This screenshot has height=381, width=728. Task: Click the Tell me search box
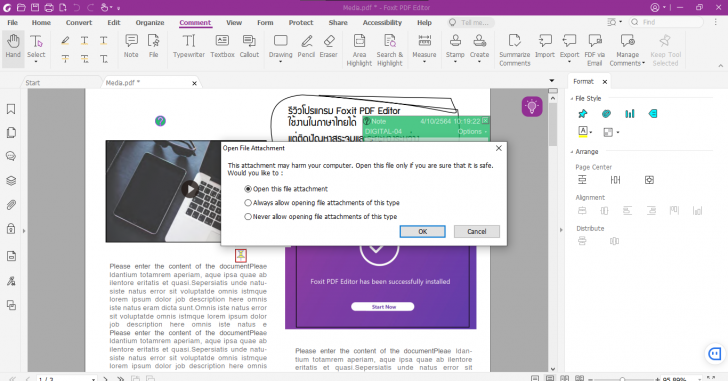point(471,23)
